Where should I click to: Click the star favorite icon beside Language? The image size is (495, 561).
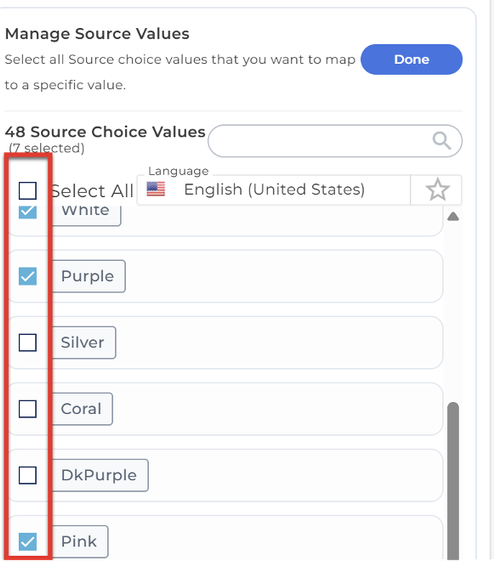tap(437, 190)
